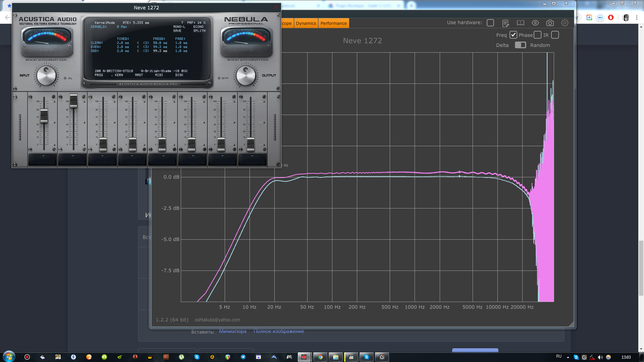Click the INPUT knob on Nebula
644x362 pixels.
[46, 75]
